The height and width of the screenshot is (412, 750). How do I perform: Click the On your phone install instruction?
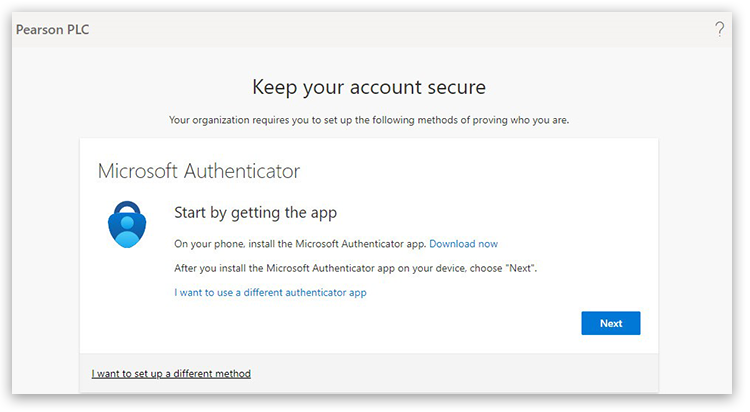[x=300, y=244]
